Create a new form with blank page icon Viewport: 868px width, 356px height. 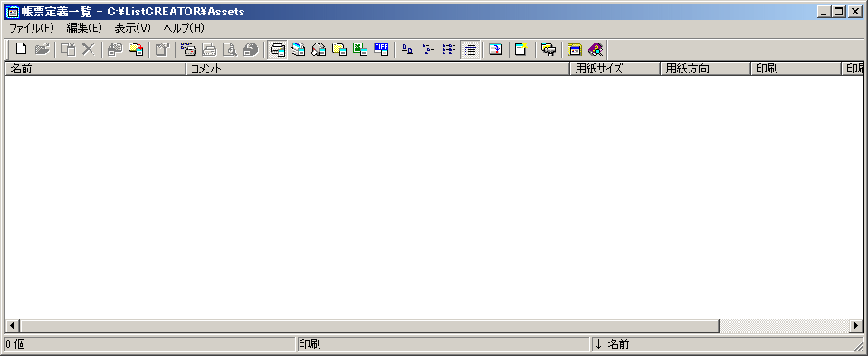21,49
